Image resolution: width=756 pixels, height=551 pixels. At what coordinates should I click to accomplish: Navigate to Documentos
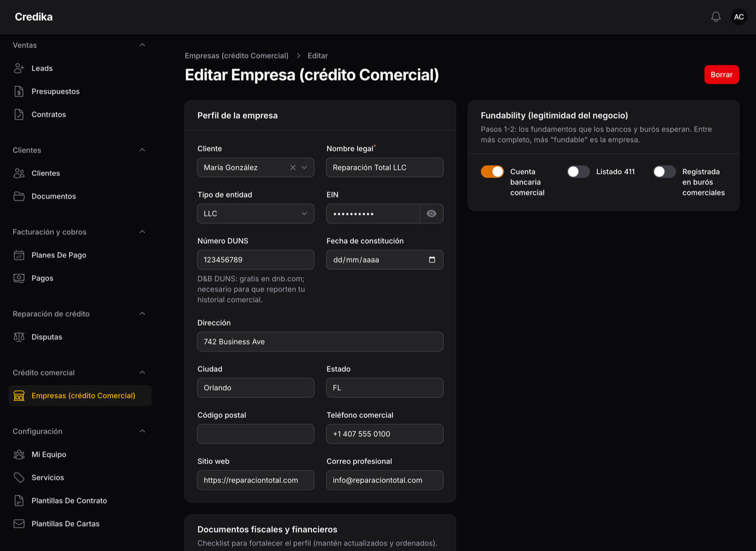80,197
